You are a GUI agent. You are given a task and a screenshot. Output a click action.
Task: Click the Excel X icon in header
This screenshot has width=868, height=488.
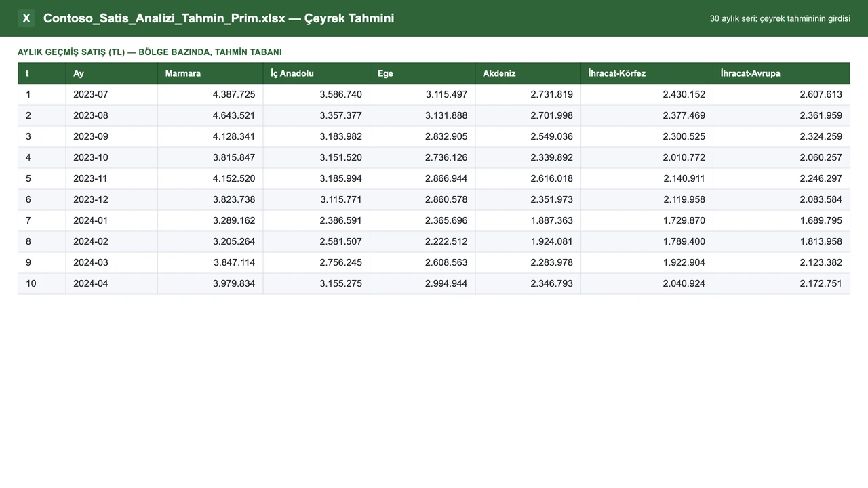[x=26, y=18]
